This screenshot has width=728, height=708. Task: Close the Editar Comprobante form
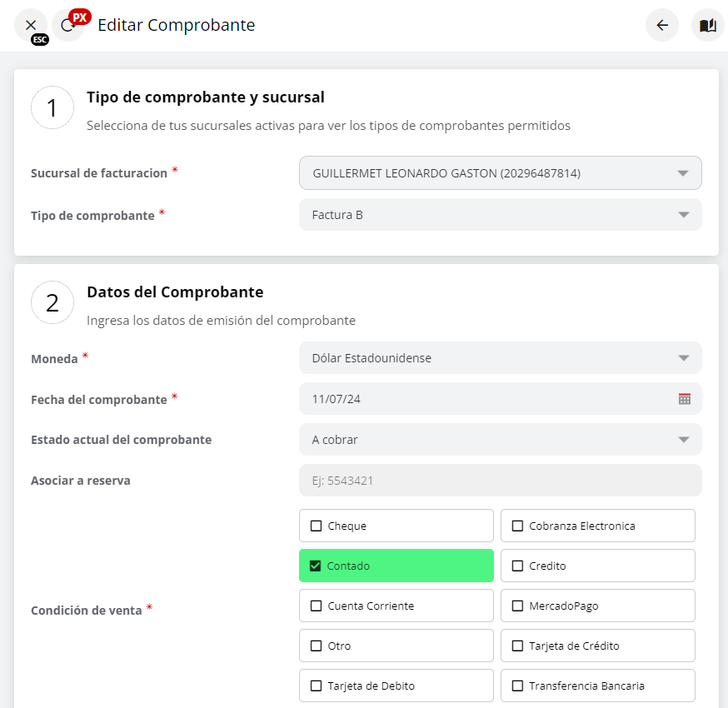click(x=31, y=25)
